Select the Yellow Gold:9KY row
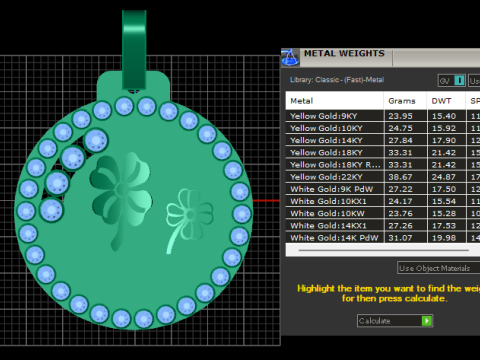This screenshot has width=480, height=360. pyautogui.click(x=383, y=116)
